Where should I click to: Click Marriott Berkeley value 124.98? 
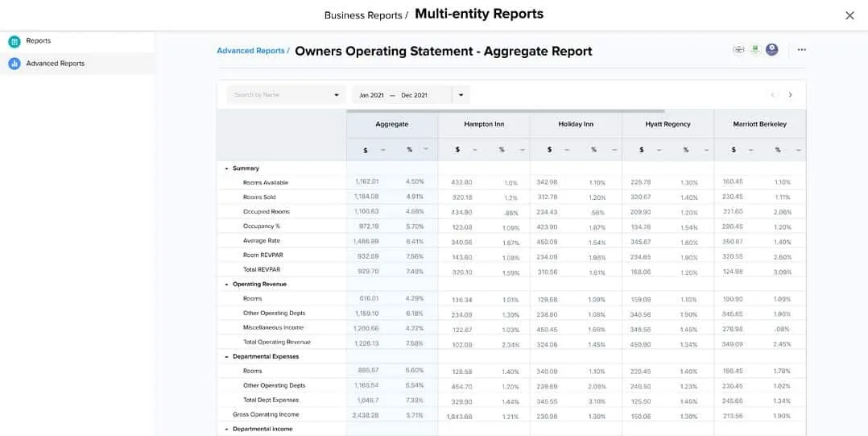tap(733, 272)
